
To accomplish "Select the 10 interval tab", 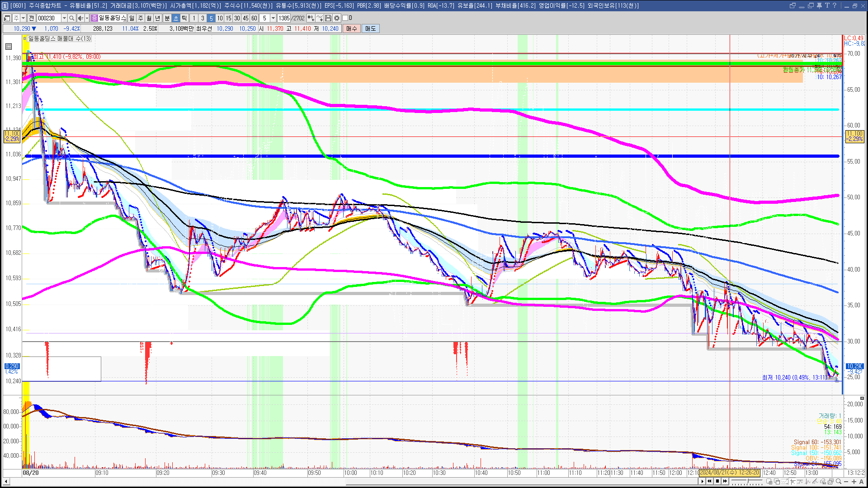I will [x=220, y=18].
